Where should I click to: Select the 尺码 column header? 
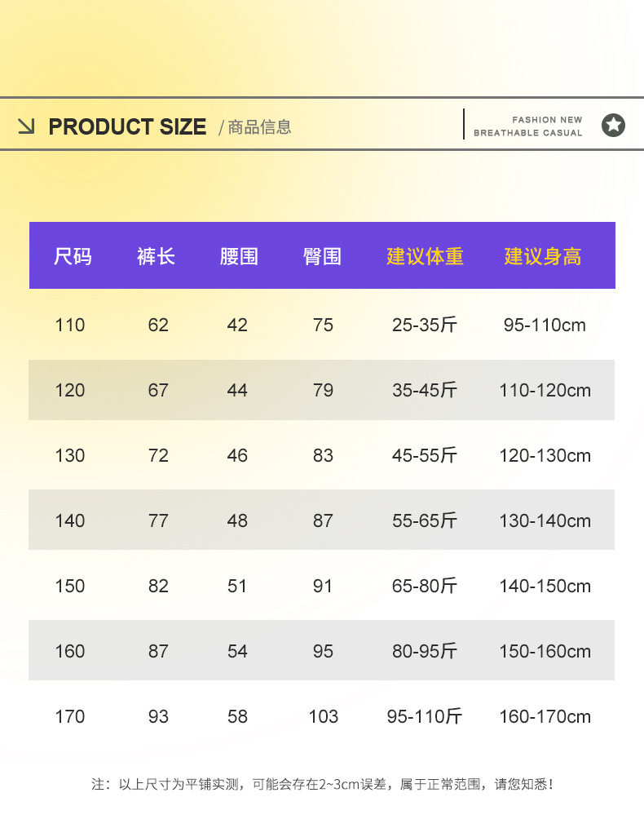pos(73,256)
